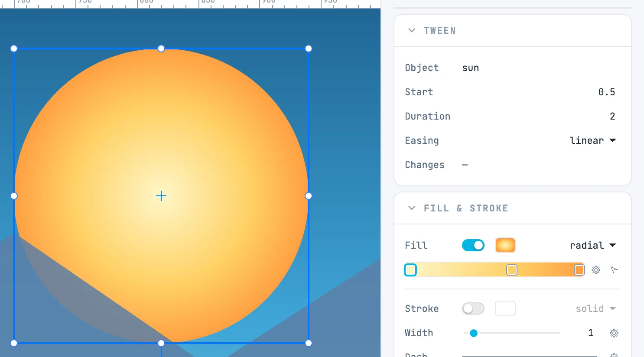Screen dimensions: 644x357
Task: Click the Start value 0.5 field
Action: 607,92
